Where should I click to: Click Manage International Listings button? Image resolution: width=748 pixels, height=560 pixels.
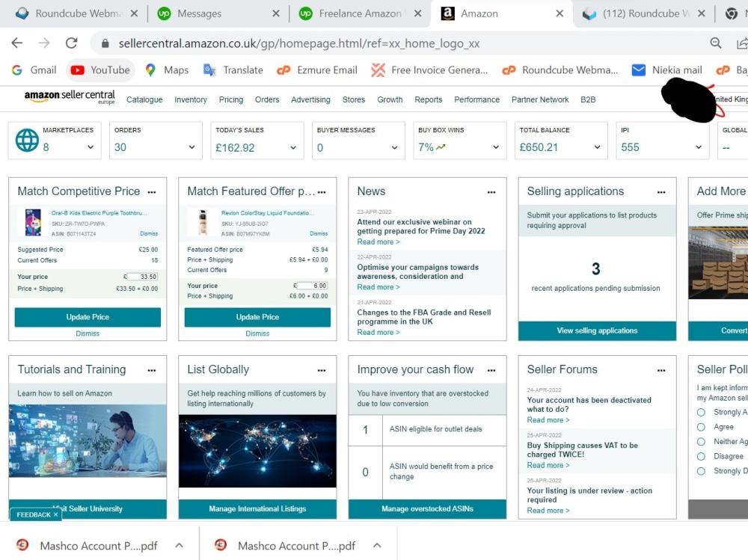(257, 509)
